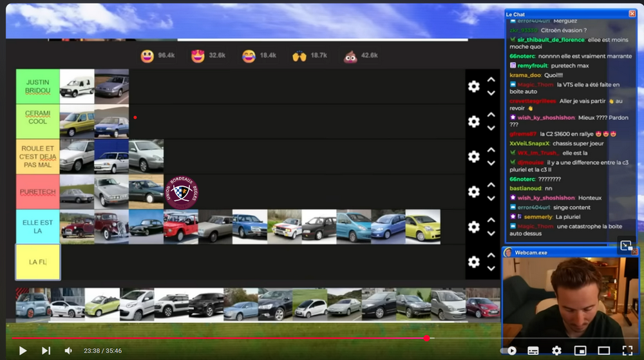Open settings gear for ELLE EST LA row

[x=474, y=227]
